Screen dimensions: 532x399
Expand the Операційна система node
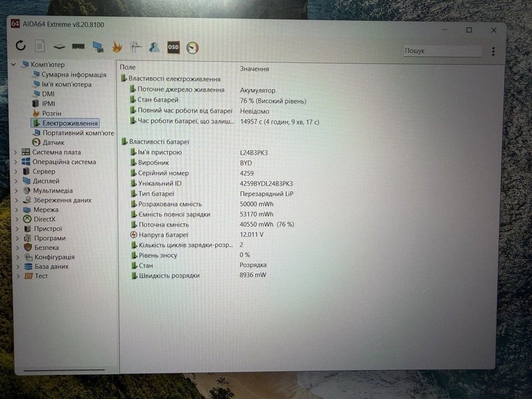click(16, 162)
